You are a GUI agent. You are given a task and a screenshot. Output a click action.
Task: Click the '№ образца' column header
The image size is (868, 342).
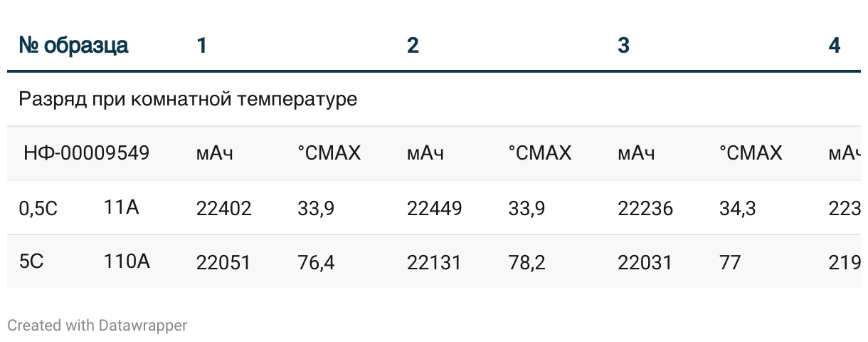pos(73,46)
